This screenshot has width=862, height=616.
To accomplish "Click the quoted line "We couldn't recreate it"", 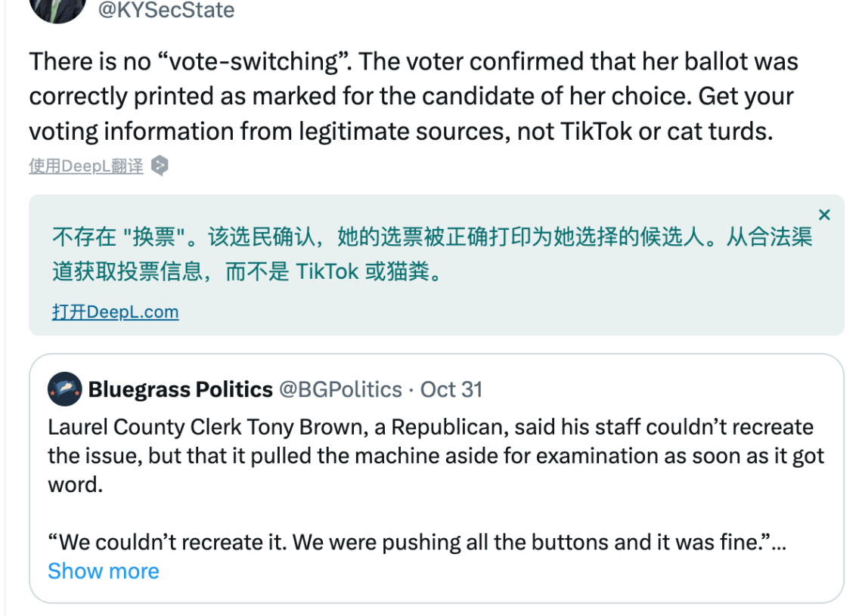I will coord(417,543).
